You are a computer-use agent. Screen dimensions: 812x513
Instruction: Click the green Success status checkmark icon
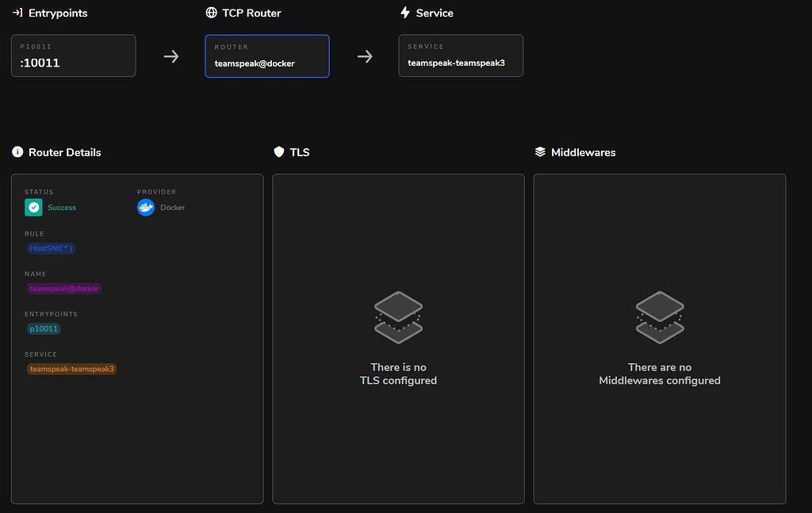tap(33, 207)
